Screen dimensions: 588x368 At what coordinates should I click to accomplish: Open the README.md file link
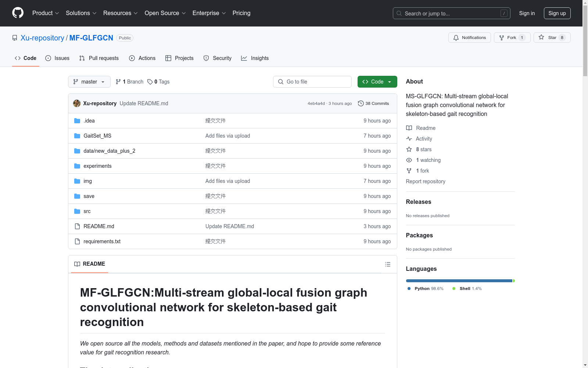pos(99,226)
